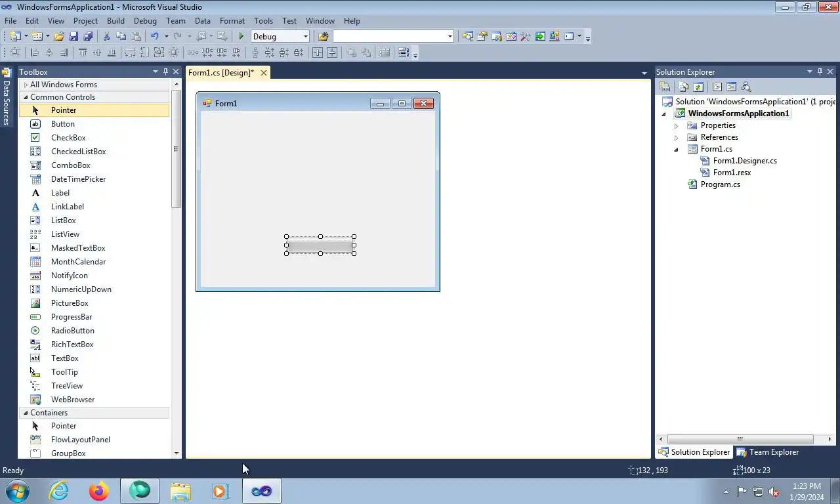Viewport: 840px width, 504px height.
Task: Click the Make Same Width icon
Action: point(130,52)
